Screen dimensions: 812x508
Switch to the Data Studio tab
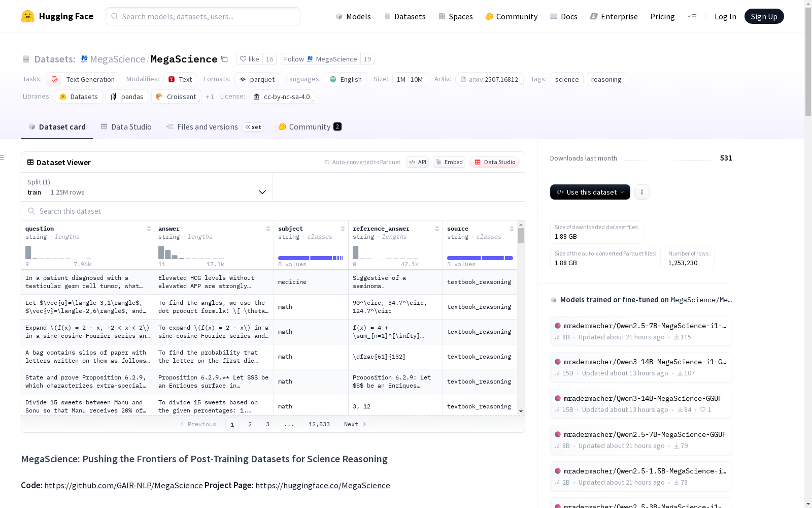pos(126,127)
